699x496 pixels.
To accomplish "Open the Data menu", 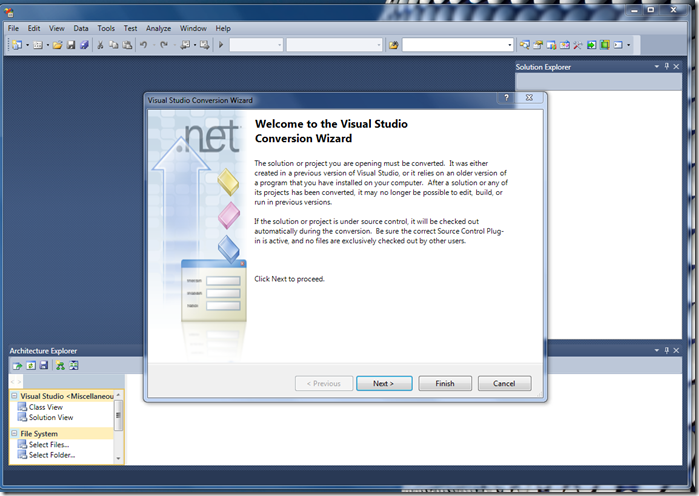I will [x=81, y=28].
